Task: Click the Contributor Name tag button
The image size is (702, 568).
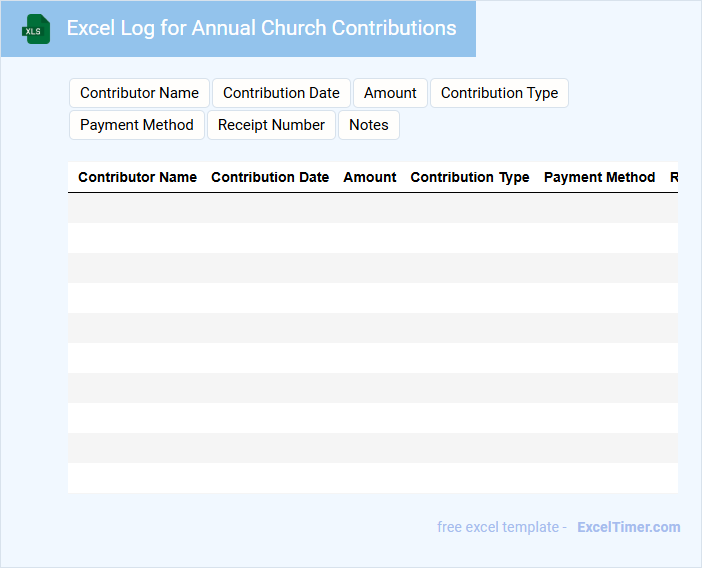Action: tap(139, 93)
